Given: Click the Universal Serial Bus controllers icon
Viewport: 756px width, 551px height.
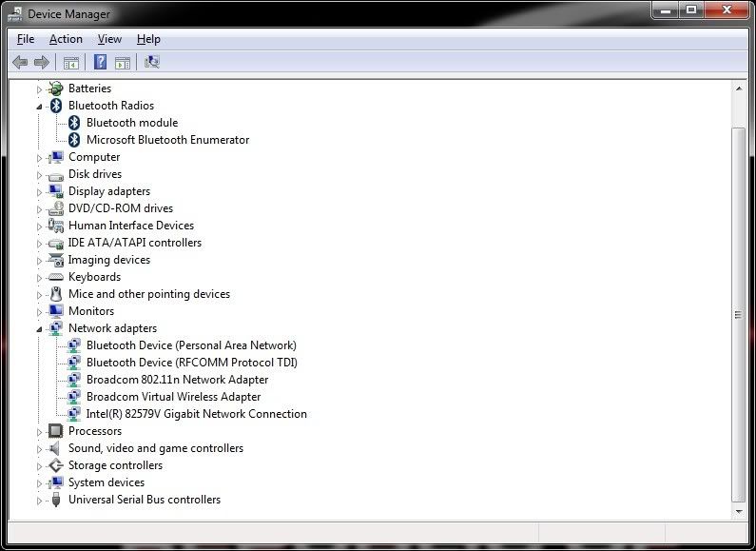Looking at the screenshot, I should (56, 500).
